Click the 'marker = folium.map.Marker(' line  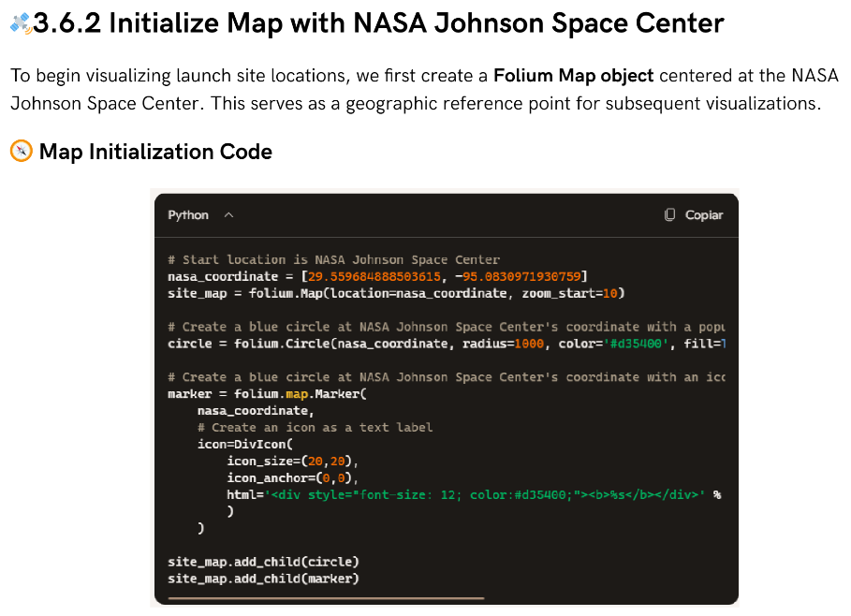(x=268, y=393)
